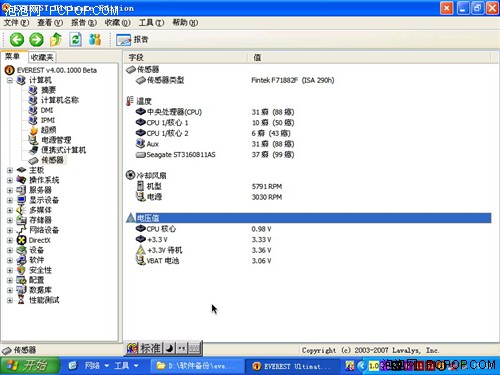Open the 报告 report toolbar button
500x375 pixels.
(132, 40)
